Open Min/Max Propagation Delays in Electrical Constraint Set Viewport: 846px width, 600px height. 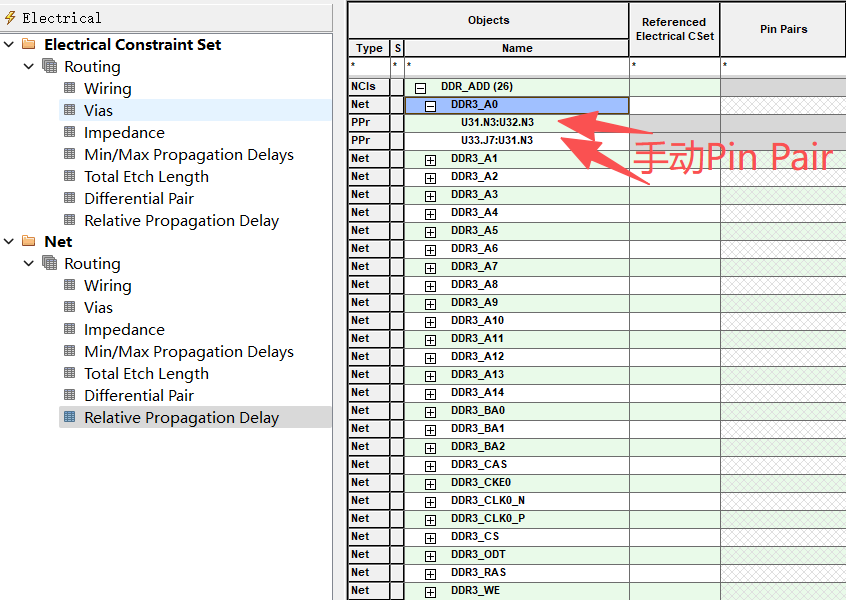188,155
